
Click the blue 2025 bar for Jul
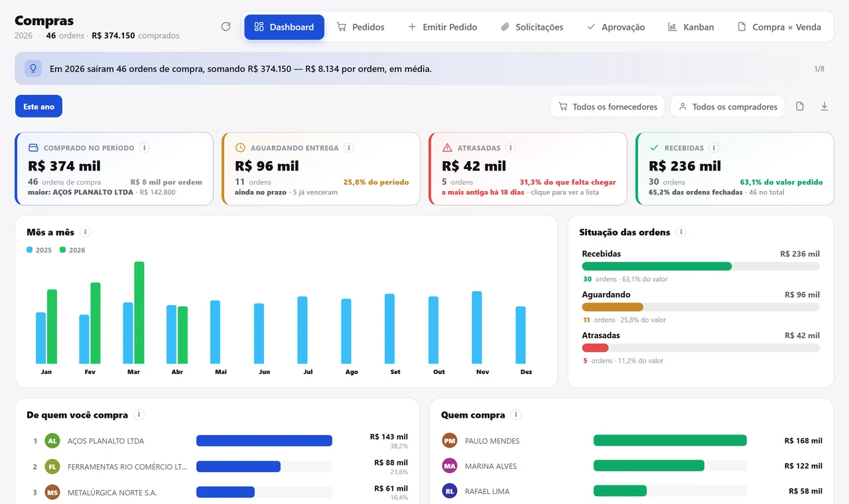click(x=302, y=330)
